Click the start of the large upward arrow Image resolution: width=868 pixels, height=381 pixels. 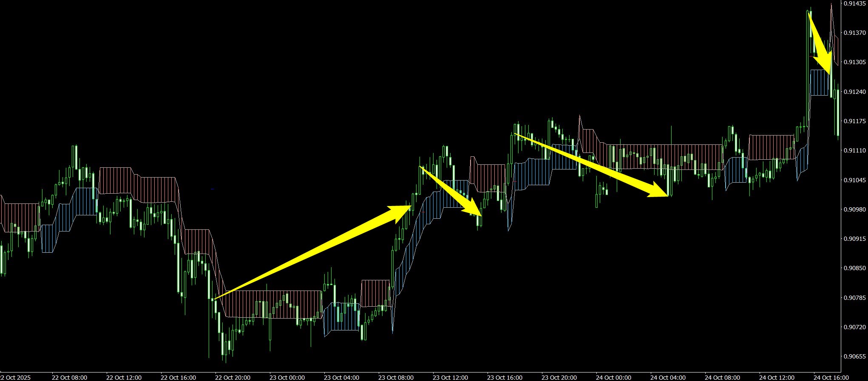point(216,299)
